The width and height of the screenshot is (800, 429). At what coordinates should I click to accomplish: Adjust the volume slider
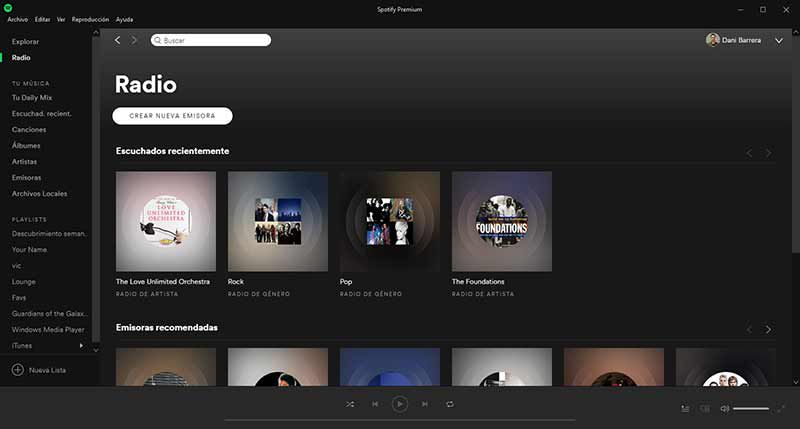click(751, 409)
